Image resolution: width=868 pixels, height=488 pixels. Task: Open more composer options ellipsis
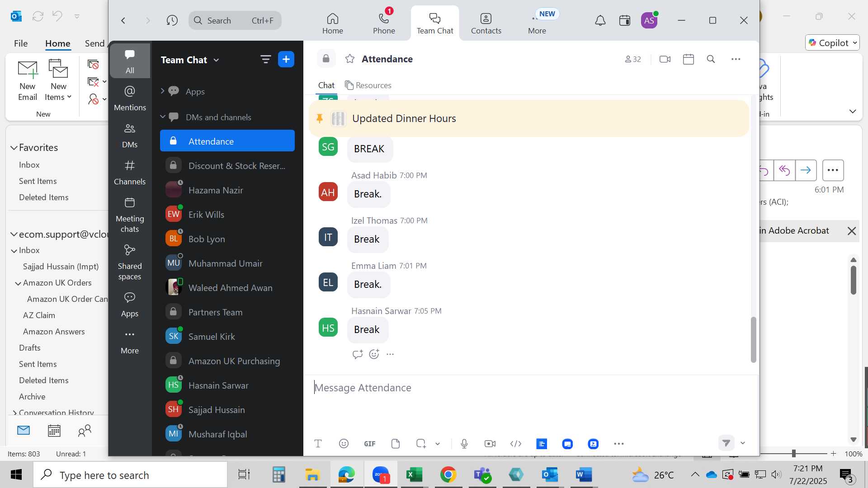(x=619, y=444)
